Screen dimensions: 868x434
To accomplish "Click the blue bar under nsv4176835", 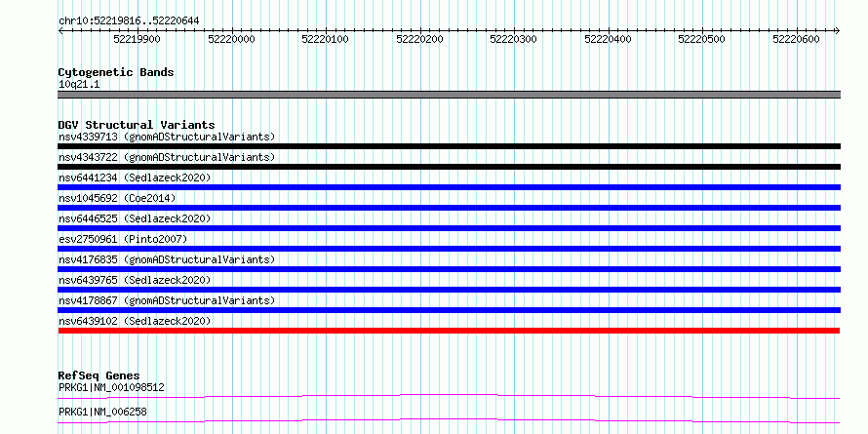I will [449, 269].
